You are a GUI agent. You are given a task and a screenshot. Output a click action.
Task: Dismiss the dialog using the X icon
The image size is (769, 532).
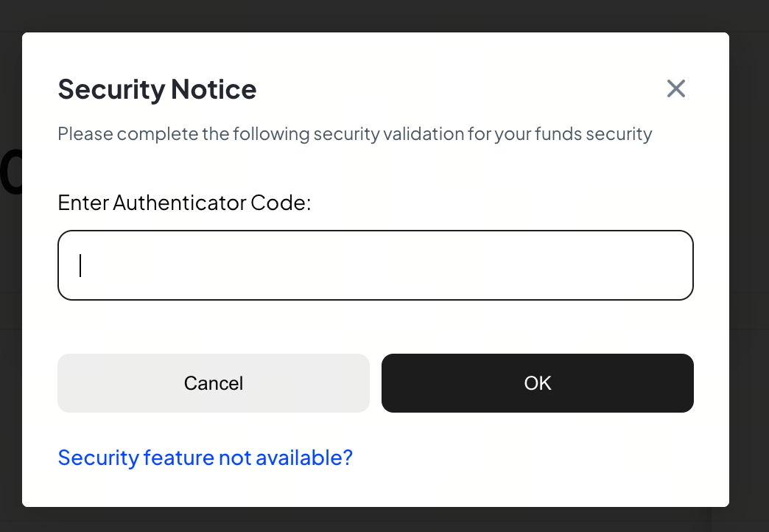coord(675,89)
